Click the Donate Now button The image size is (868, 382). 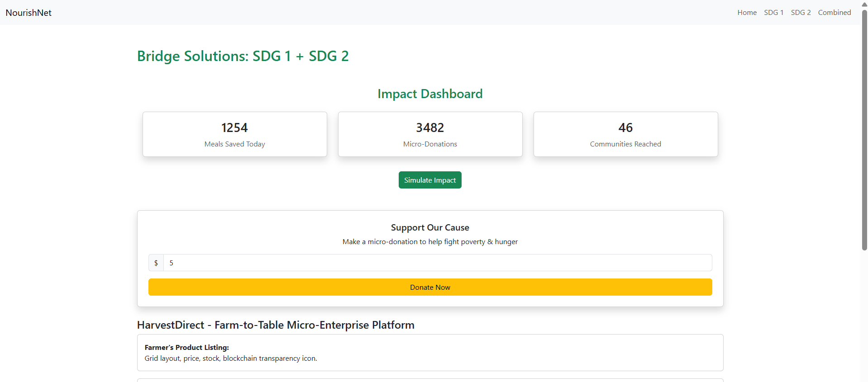[x=430, y=287]
